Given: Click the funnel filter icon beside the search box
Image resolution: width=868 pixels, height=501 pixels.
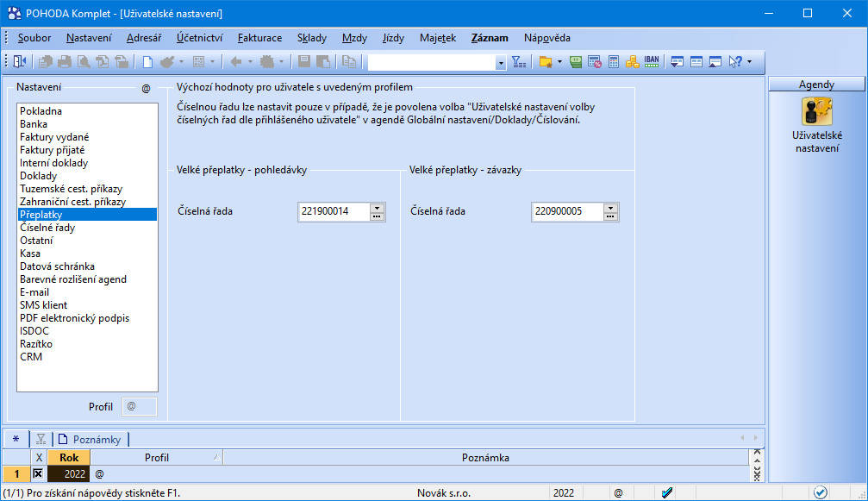Looking at the screenshot, I should 519,61.
